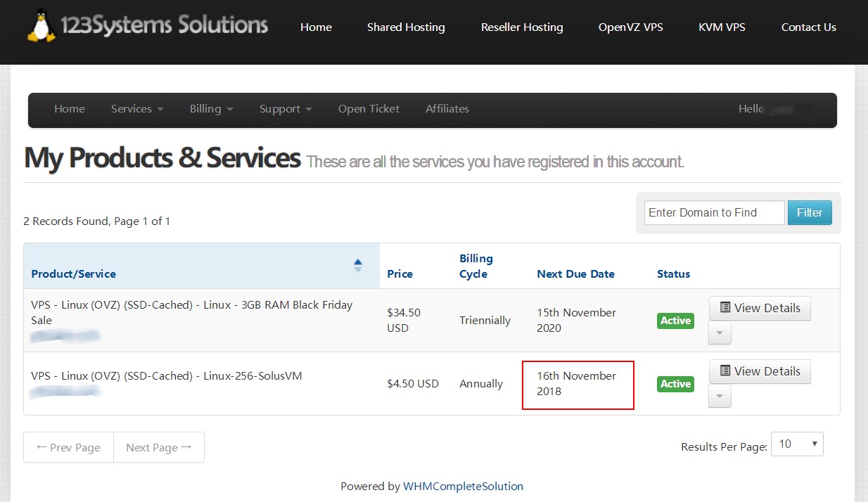Click Active badge on the Annually row

675,384
